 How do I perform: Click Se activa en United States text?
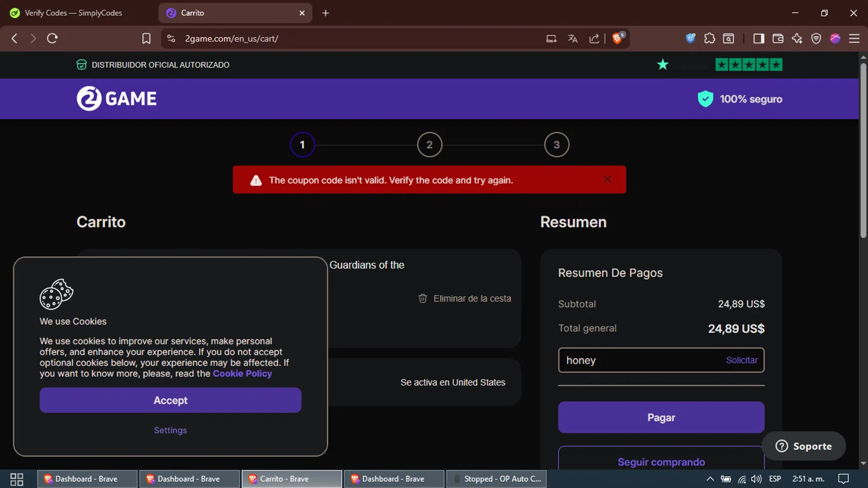[453, 382]
